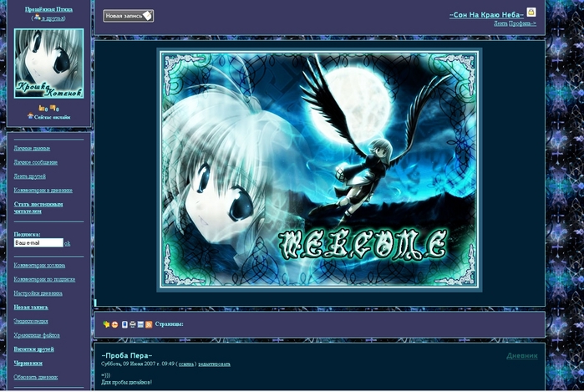Open 'Настройки дневника' sidebar link
Viewport: 584px width, 392px height.
pyautogui.click(x=38, y=293)
